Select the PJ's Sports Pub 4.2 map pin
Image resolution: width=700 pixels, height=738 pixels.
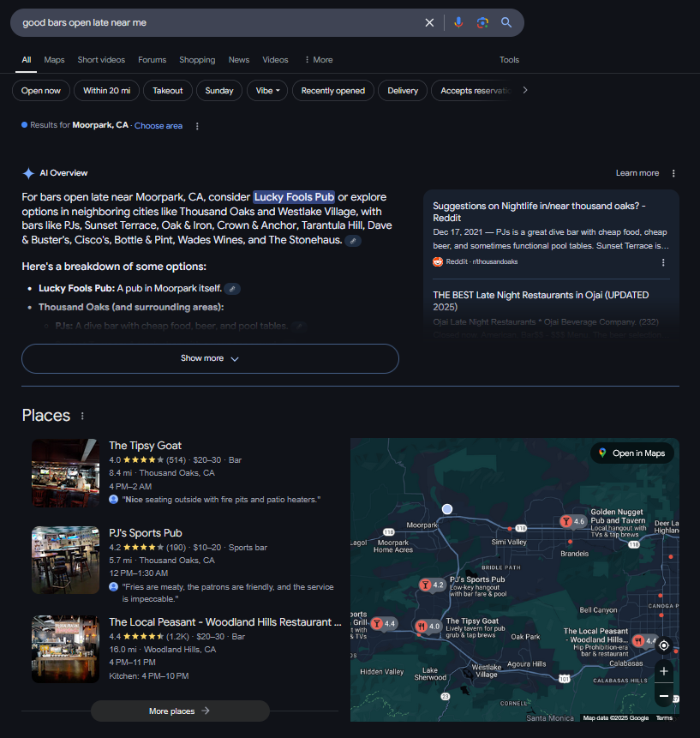(x=432, y=585)
